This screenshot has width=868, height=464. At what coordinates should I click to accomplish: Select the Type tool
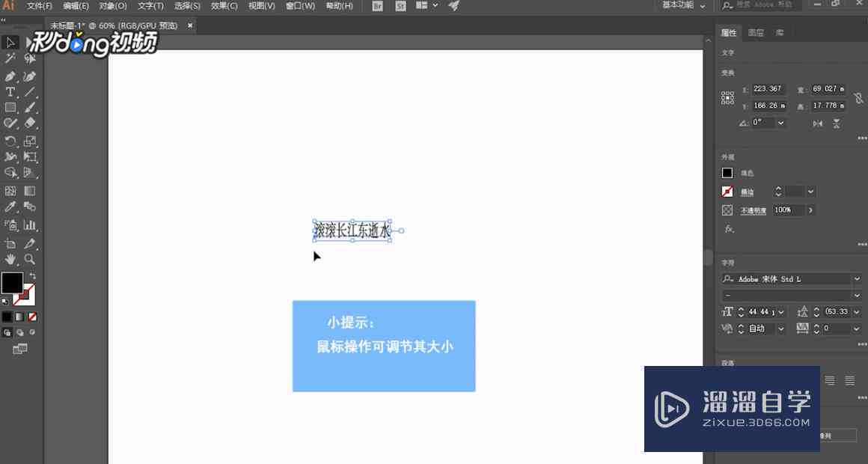click(10, 92)
